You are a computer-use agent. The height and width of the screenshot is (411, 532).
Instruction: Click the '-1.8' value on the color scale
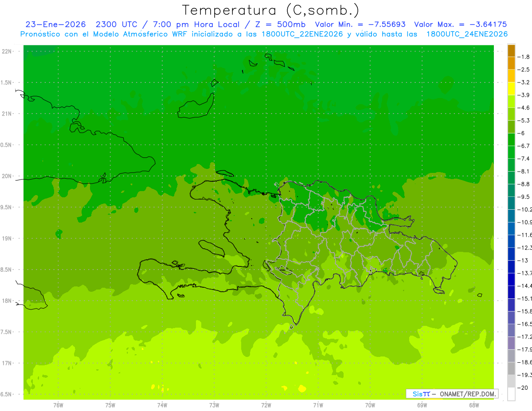pyautogui.click(x=524, y=57)
